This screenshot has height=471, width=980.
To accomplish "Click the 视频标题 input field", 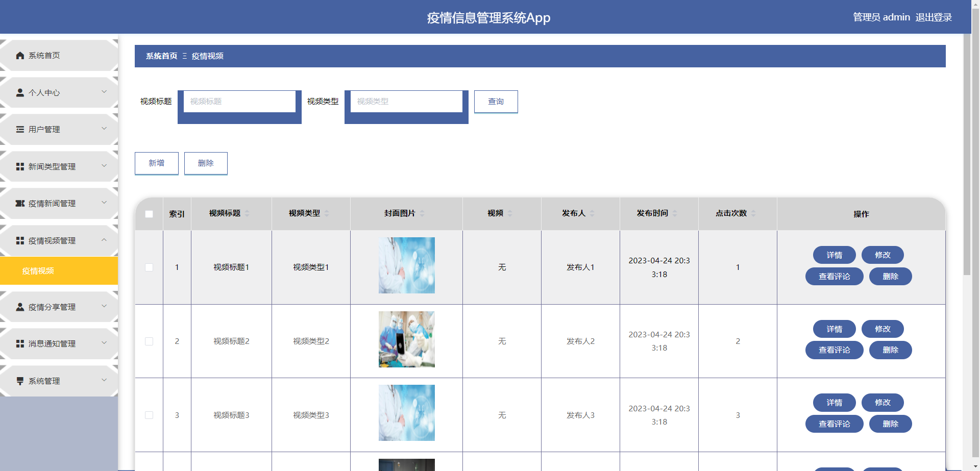I will point(239,101).
